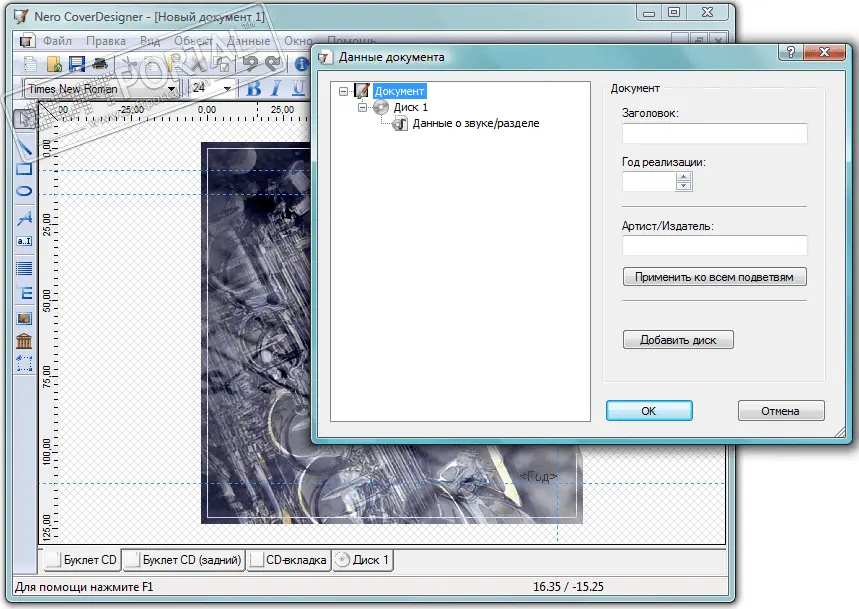Select the Line drawing tool
859x609 pixels.
click(25, 146)
